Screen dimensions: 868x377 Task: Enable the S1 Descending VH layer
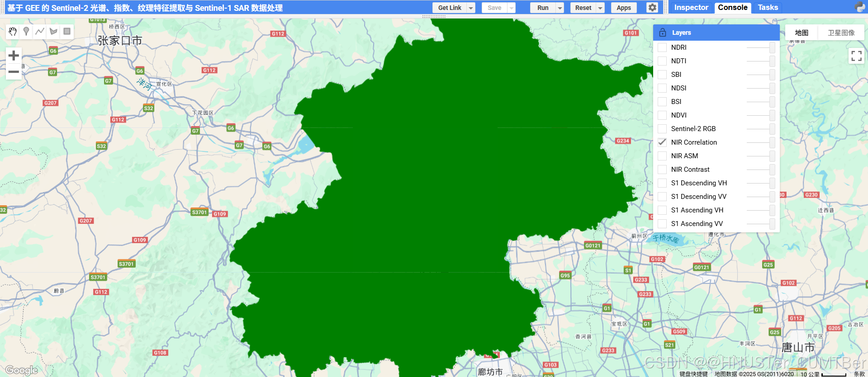(662, 183)
